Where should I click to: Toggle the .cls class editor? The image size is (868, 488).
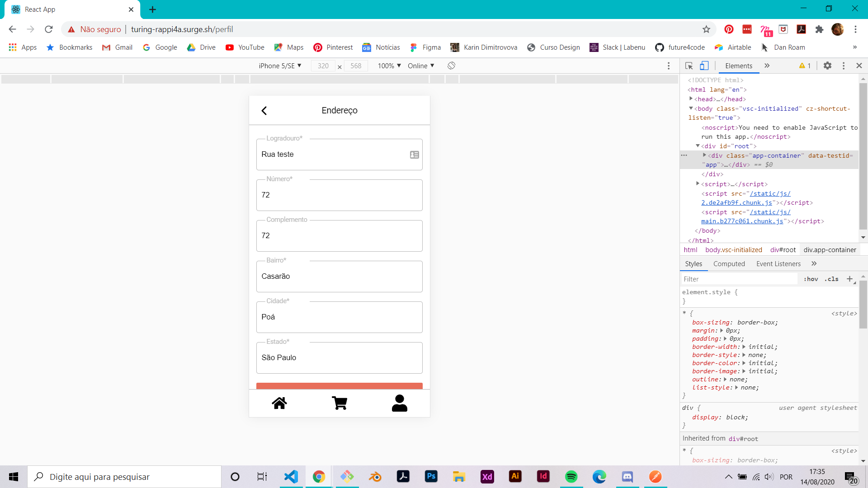(831, 279)
